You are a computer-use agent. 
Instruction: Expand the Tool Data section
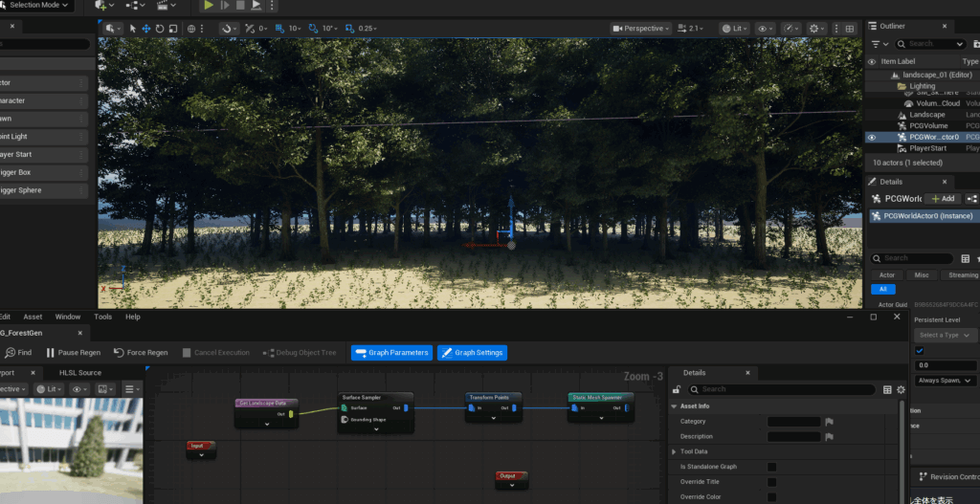(674, 451)
